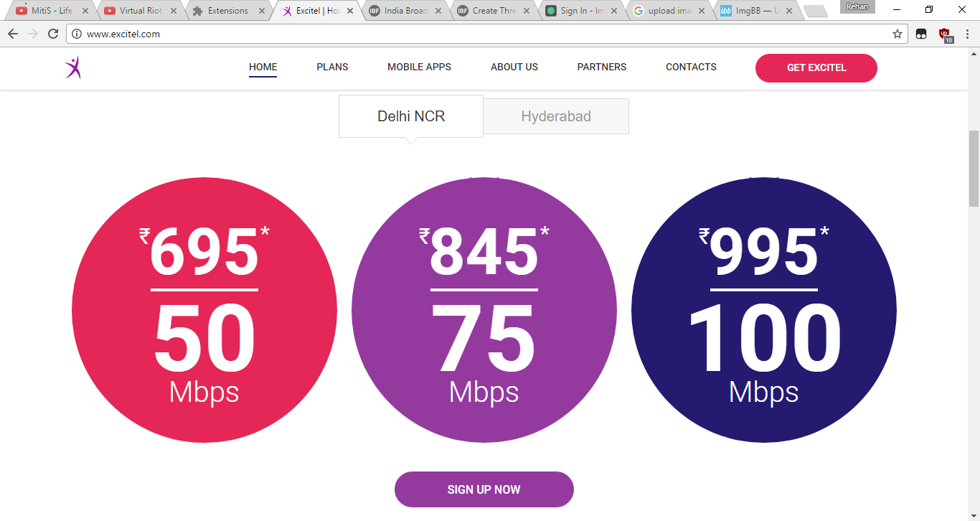Open the PLANS navigation link
Screen dimensions: 980x521
[x=332, y=67]
